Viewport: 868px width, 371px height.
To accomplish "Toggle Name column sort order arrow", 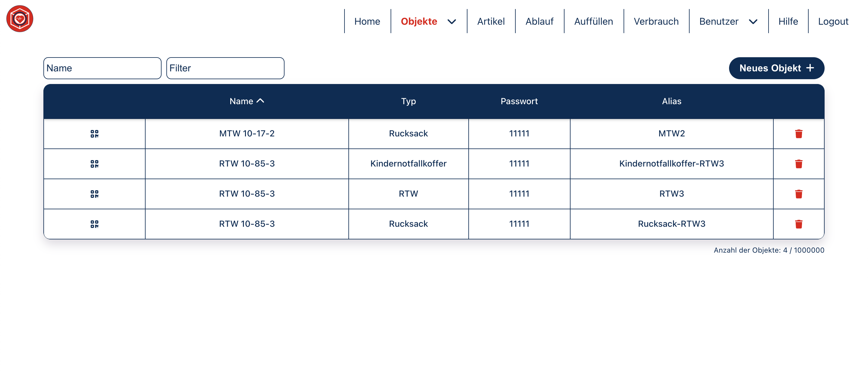I will [260, 101].
